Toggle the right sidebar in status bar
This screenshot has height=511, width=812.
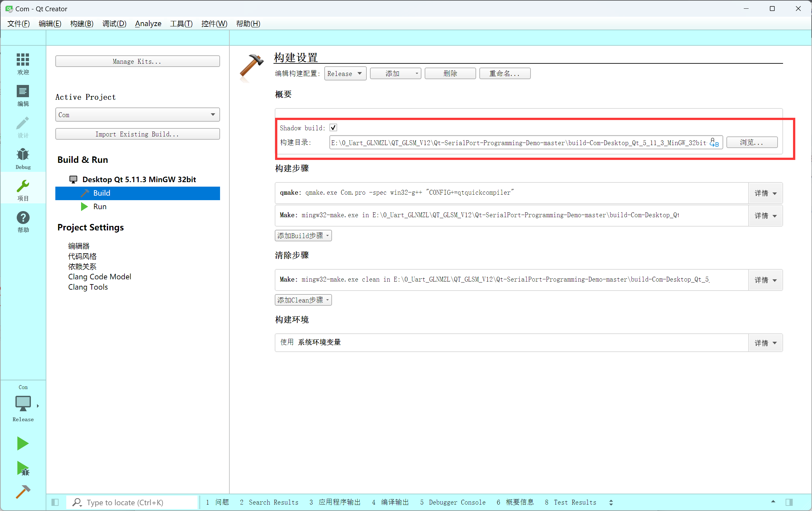789,502
